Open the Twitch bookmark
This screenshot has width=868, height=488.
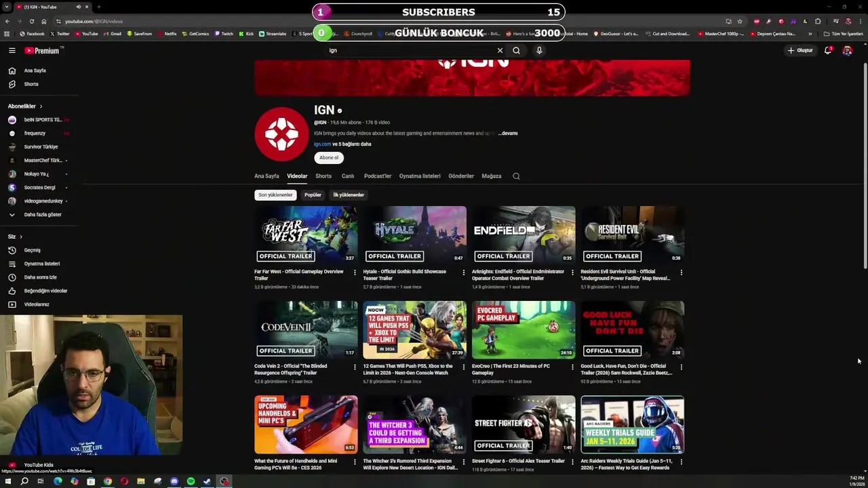point(224,34)
